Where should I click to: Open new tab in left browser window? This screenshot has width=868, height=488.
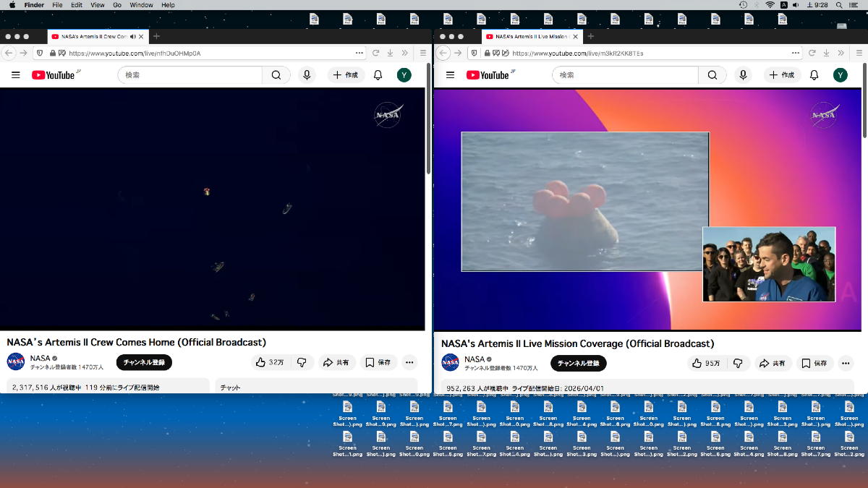click(x=156, y=36)
